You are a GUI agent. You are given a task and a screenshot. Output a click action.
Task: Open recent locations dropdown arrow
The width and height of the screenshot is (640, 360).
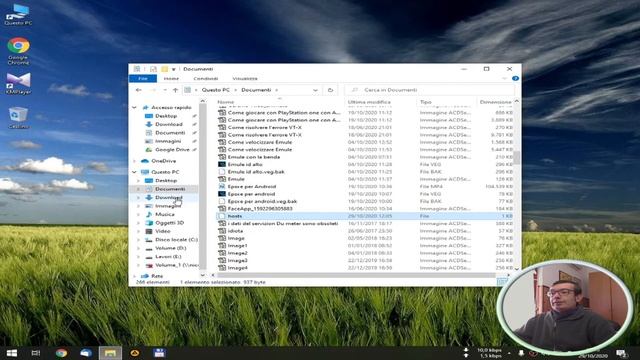pyautogui.click(x=165, y=90)
